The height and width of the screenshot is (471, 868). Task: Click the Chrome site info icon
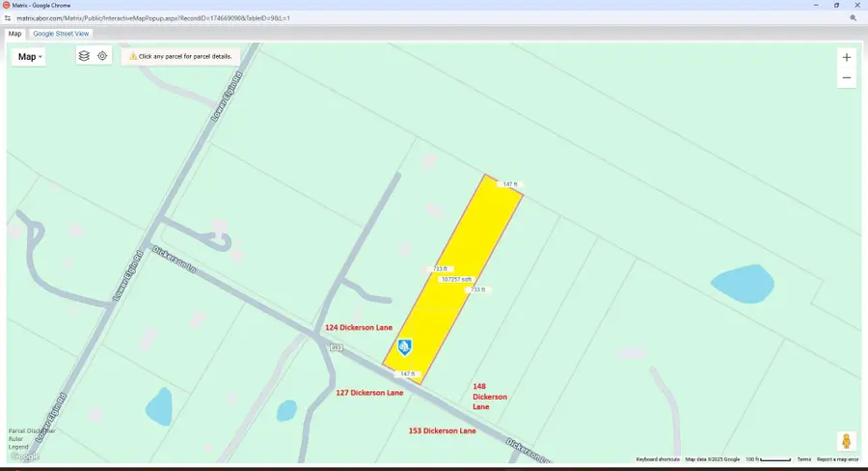pos(9,17)
